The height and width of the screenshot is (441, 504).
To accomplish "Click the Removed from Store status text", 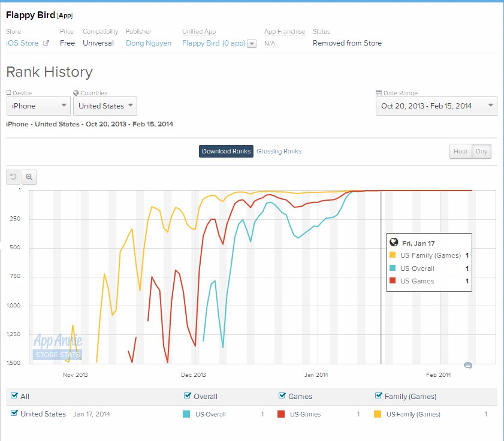I will (x=347, y=43).
